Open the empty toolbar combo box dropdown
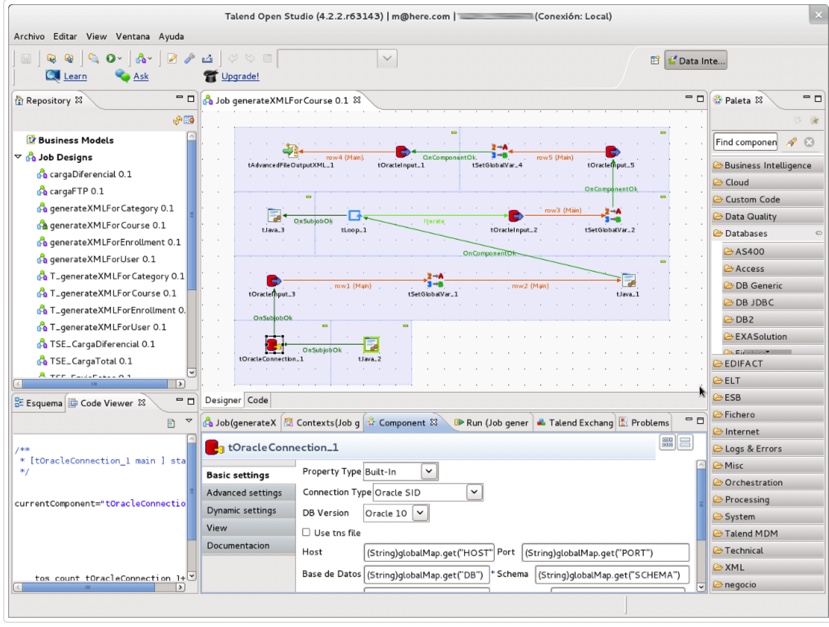The width and height of the screenshot is (829, 627). pyautogui.click(x=387, y=59)
